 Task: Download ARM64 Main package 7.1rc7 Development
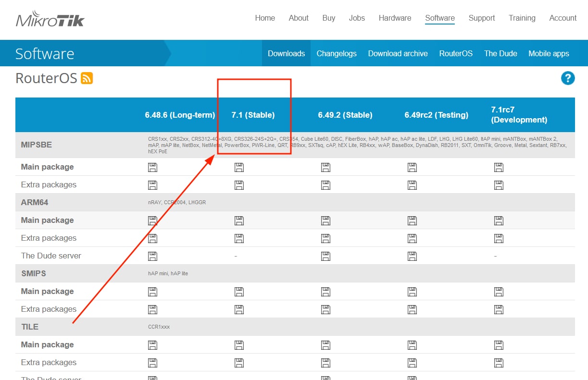coord(499,221)
